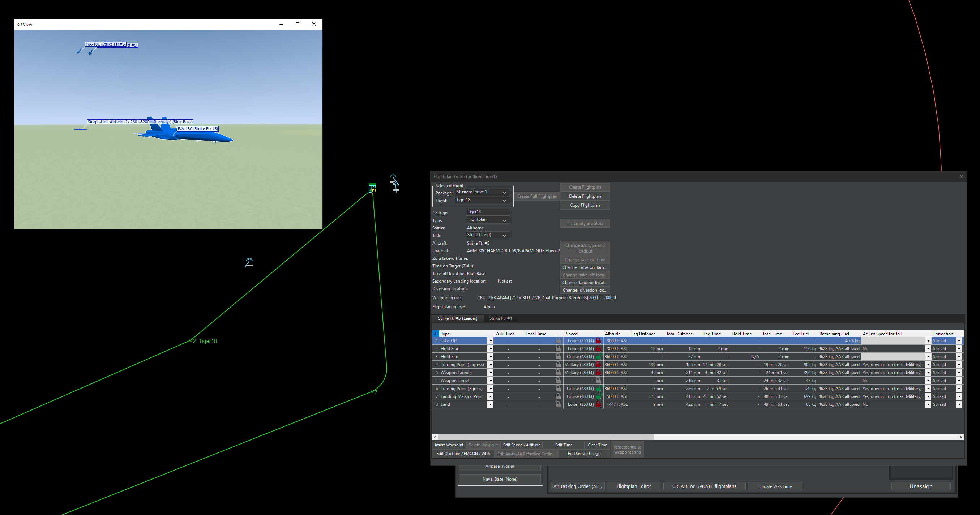The width and height of the screenshot is (980, 515).
Task: Click red speed lock on Land row
Action: [x=598, y=404]
